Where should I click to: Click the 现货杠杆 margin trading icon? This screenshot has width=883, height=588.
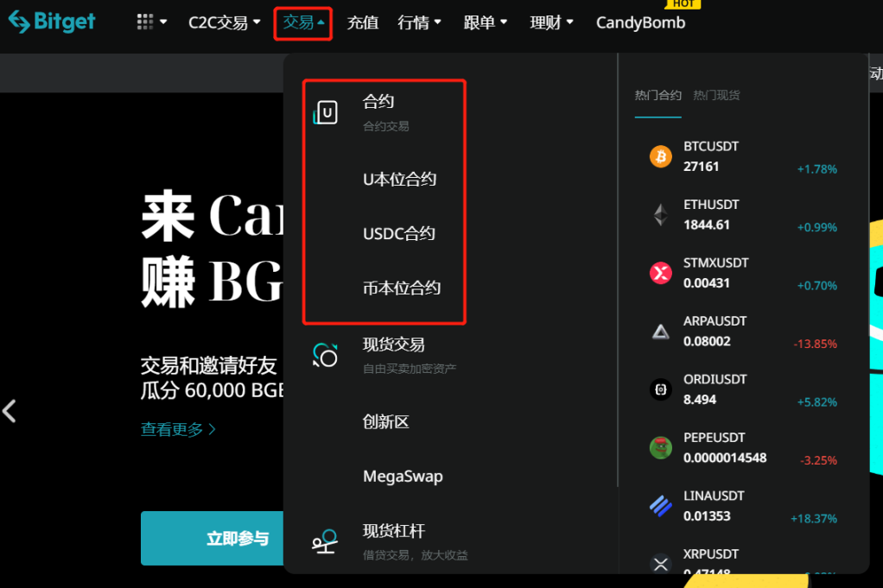point(325,541)
